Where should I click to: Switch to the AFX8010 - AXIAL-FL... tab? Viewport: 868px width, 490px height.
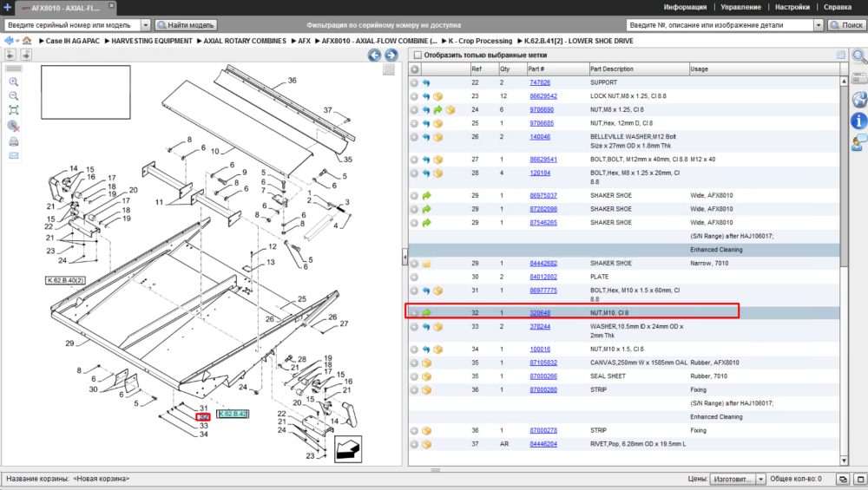[65, 8]
